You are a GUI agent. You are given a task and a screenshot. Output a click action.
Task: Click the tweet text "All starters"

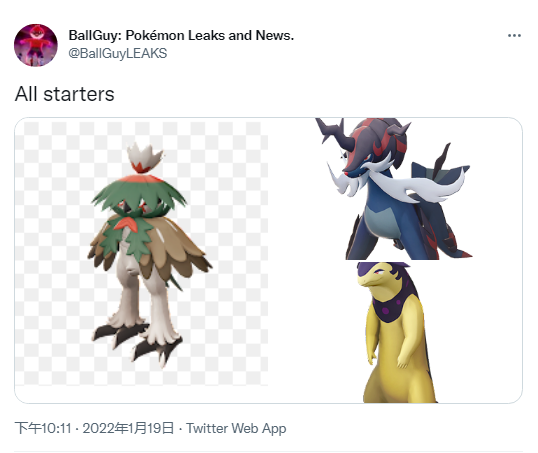[65, 94]
